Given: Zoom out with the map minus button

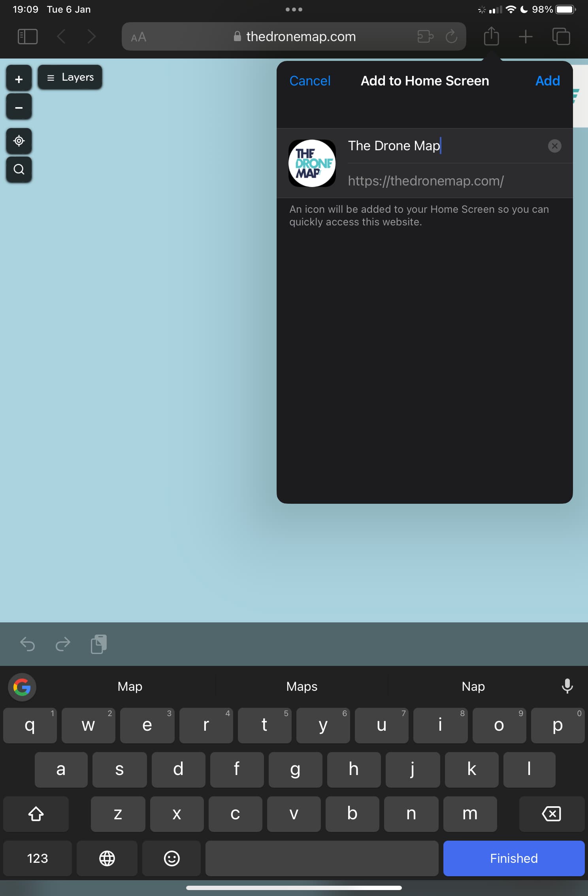Looking at the screenshot, I should pyautogui.click(x=19, y=107).
